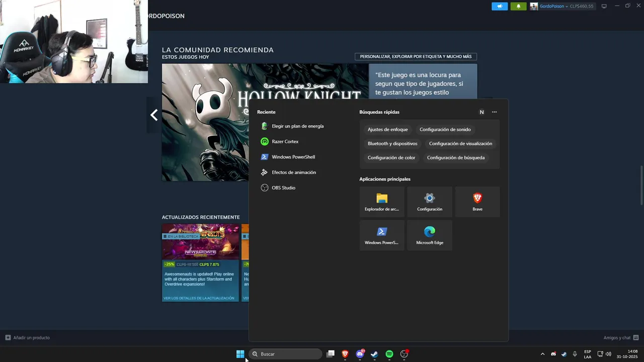Viewport: 644px width, 362px height.
Task: Select Configuración de color quick search
Action: pos(391,158)
